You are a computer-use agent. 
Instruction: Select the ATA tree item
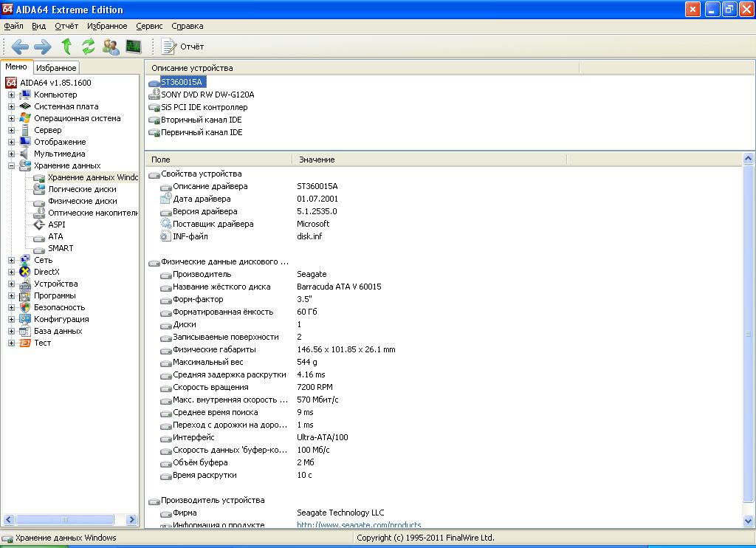(x=55, y=236)
